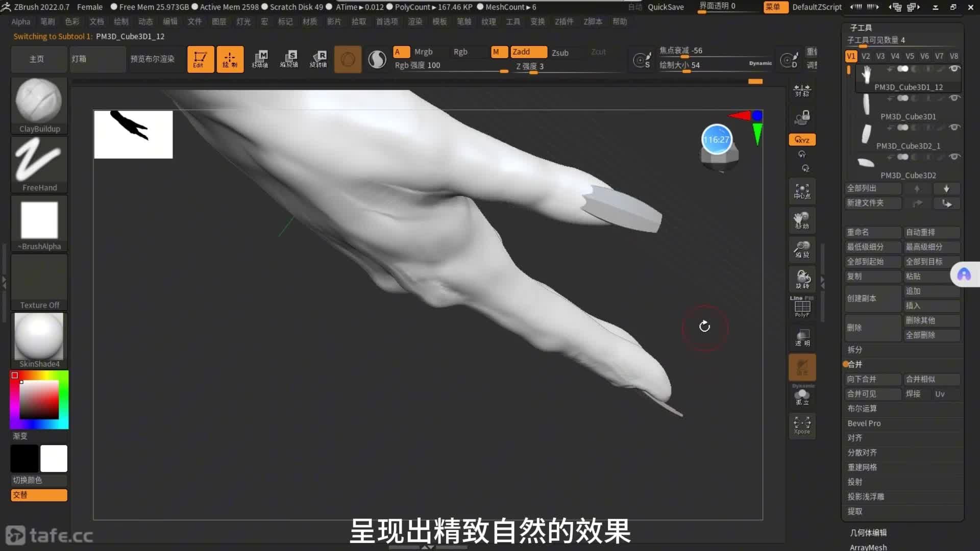This screenshot has width=980, height=551.
Task: Expand the 几何体编辑 (Geometry) section
Action: coord(868,533)
